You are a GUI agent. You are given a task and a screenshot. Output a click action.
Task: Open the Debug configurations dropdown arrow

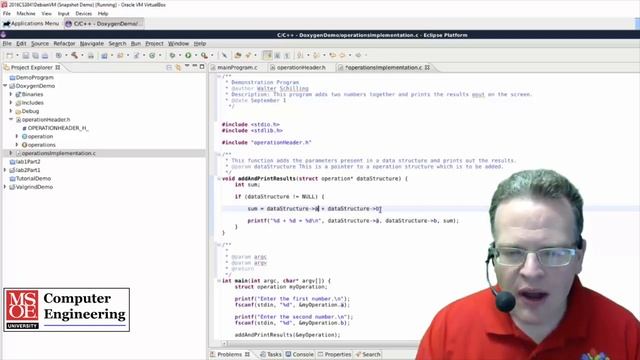(x=180, y=55)
